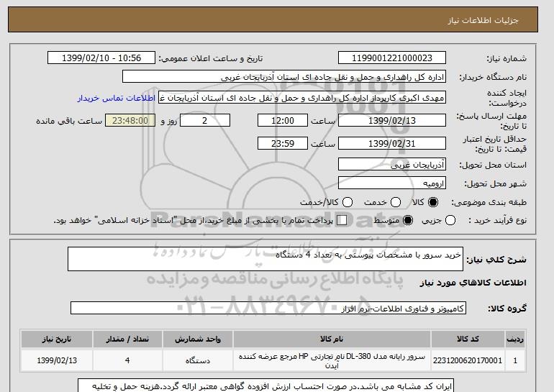Image resolution: width=554 pixels, height=392 pixels.
Task: Click the notes box starting ایران کد مشابه
Action: [x=265, y=386]
